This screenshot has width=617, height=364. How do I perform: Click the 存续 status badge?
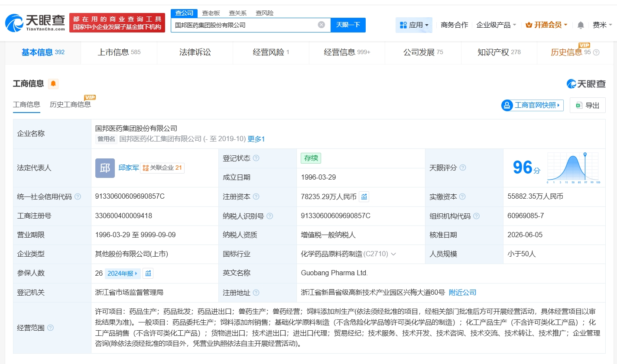point(311,158)
